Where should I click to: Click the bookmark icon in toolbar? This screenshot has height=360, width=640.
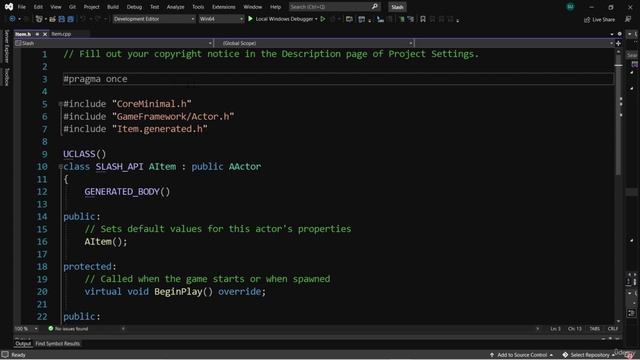click(x=423, y=19)
